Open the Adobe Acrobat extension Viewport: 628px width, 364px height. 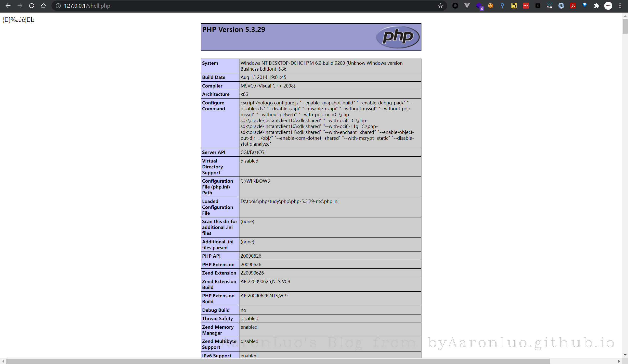[573, 6]
